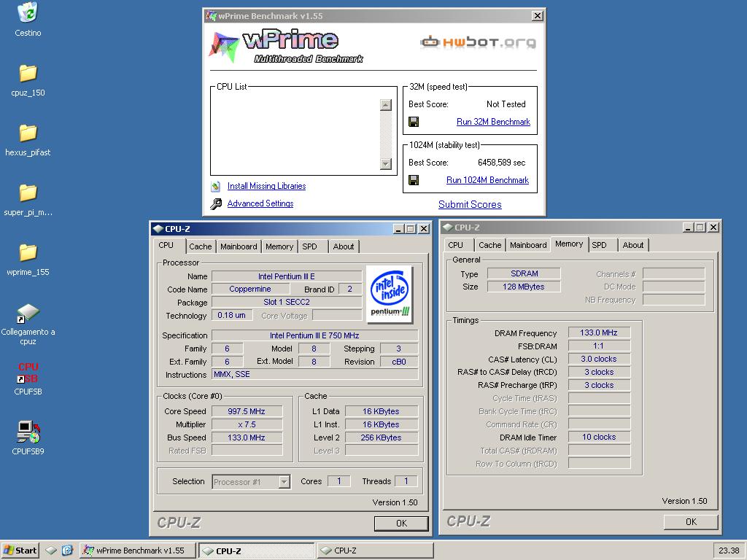
Task: Open the Install Missing Libraries link
Action: (266, 186)
